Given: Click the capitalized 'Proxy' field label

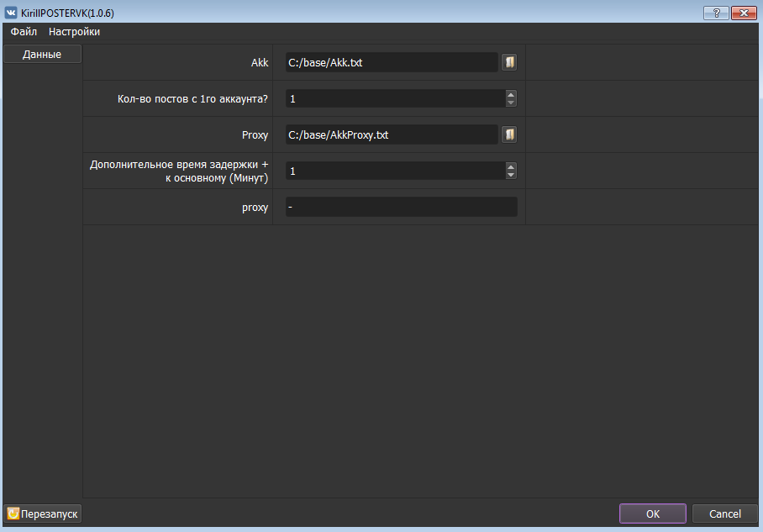Looking at the screenshot, I should click(x=255, y=134).
